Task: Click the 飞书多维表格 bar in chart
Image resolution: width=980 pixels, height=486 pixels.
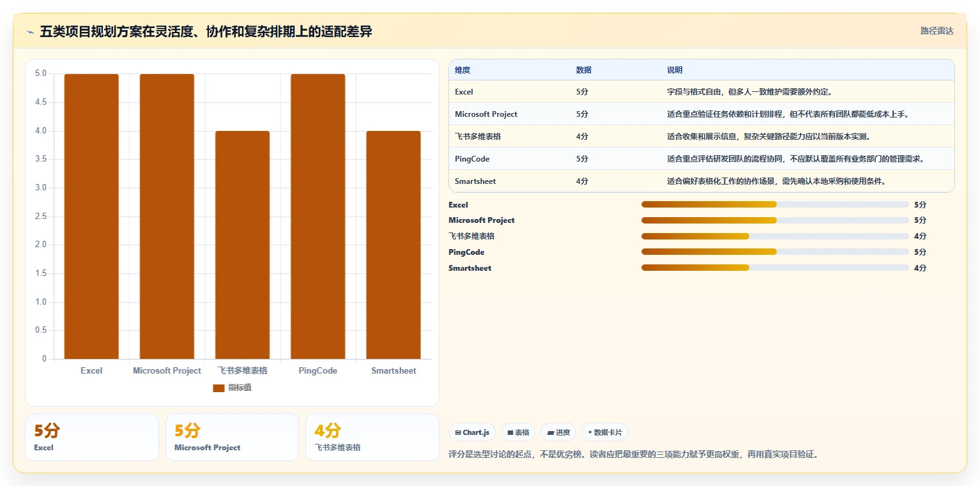Action: pyautogui.click(x=242, y=245)
